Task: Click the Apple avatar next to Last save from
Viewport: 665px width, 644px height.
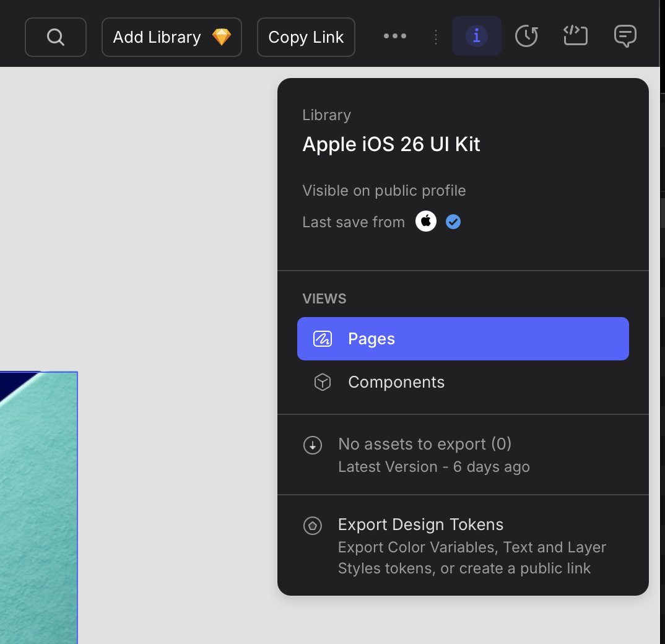Action: point(426,221)
